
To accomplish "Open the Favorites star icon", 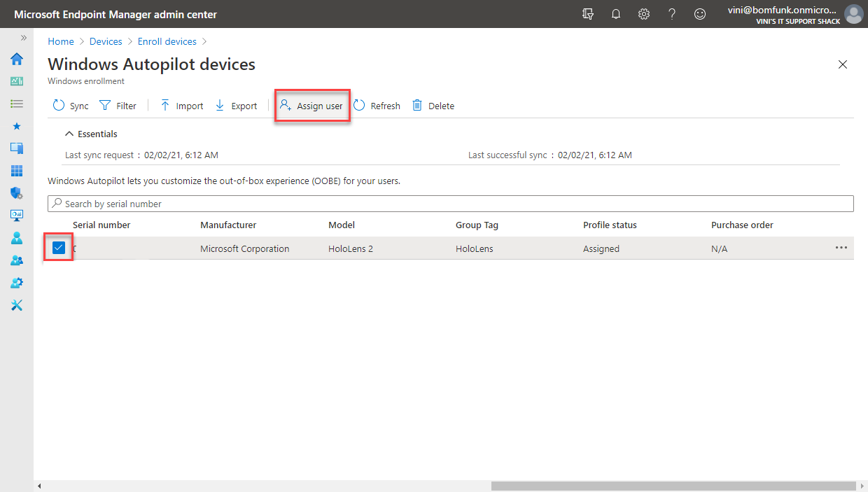I will (x=17, y=126).
